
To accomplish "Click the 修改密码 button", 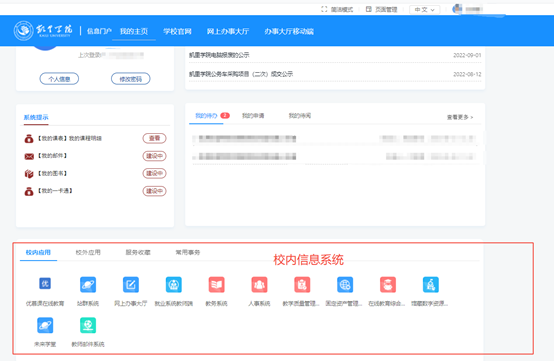I will pyautogui.click(x=131, y=79).
